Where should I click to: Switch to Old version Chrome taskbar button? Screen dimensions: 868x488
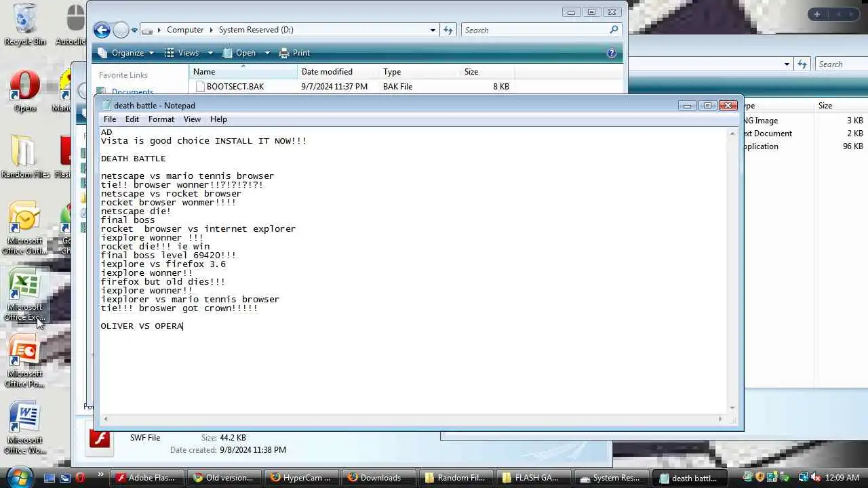tap(224, 478)
